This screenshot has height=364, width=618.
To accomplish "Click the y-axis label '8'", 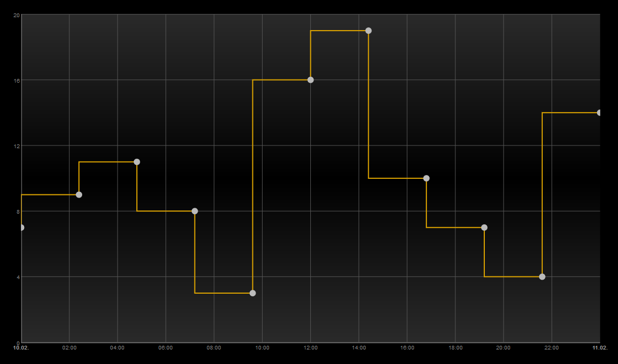I will click(18, 212).
